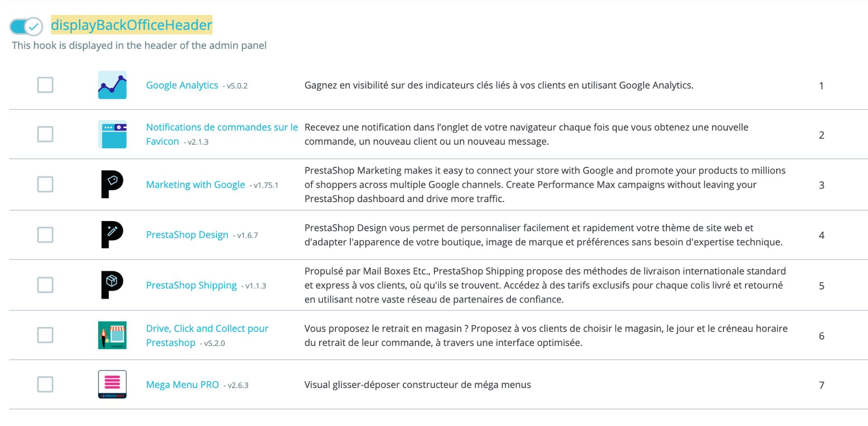Click the Google Analytics chart icon
Image resolution: width=868 pixels, height=426 pixels.
(112, 85)
